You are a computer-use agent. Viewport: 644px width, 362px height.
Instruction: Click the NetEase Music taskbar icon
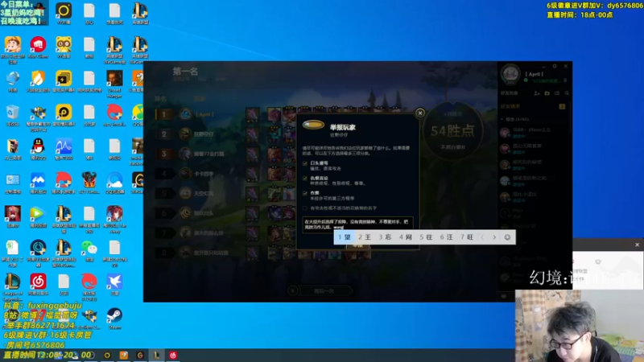[x=173, y=355]
